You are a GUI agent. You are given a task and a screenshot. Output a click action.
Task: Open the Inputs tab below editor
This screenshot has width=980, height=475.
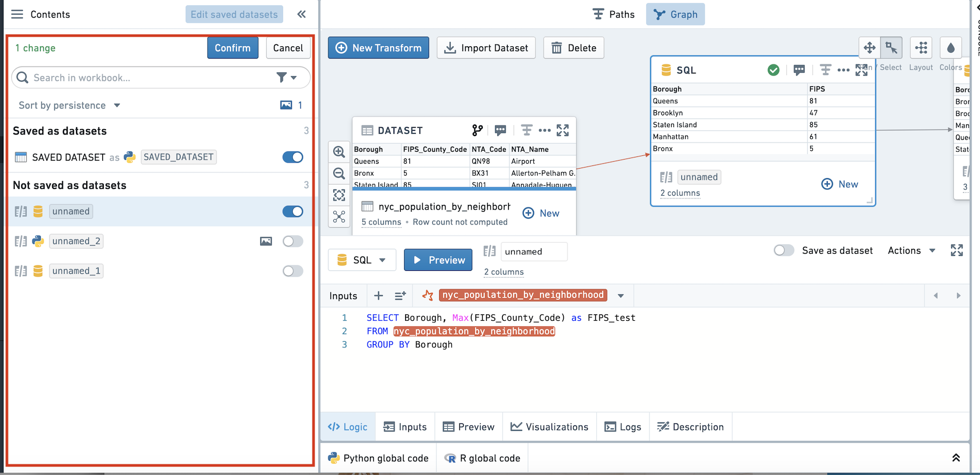405,427
